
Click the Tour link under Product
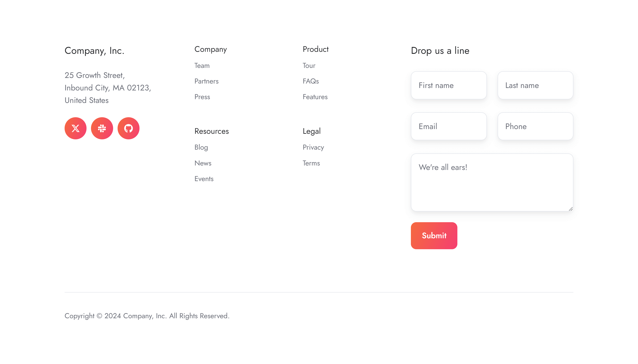309,65
